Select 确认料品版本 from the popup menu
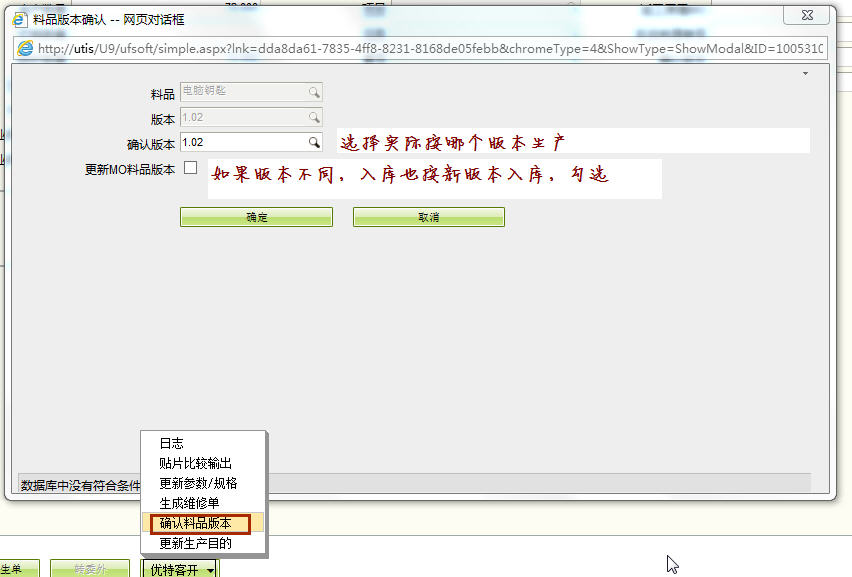The image size is (852, 577). 196,523
